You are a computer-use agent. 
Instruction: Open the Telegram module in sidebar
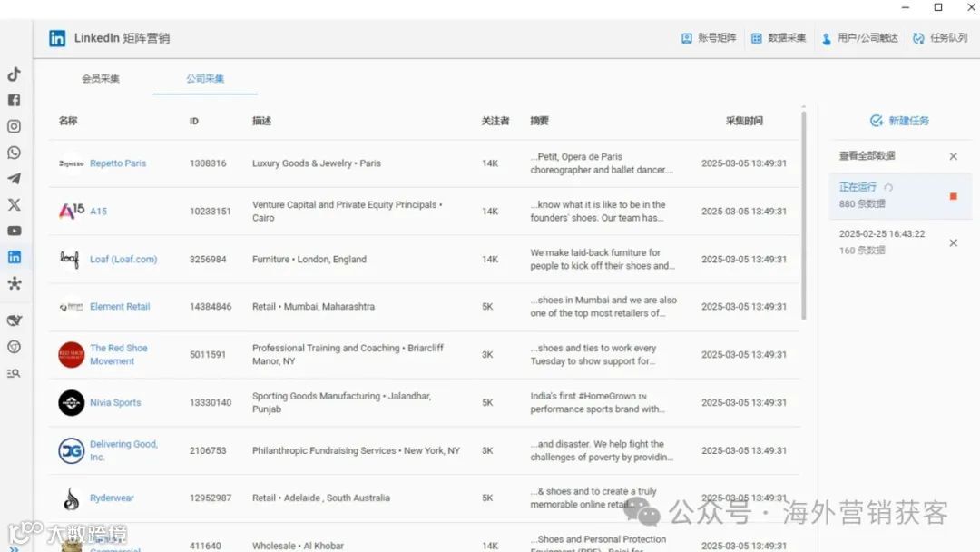tap(14, 179)
